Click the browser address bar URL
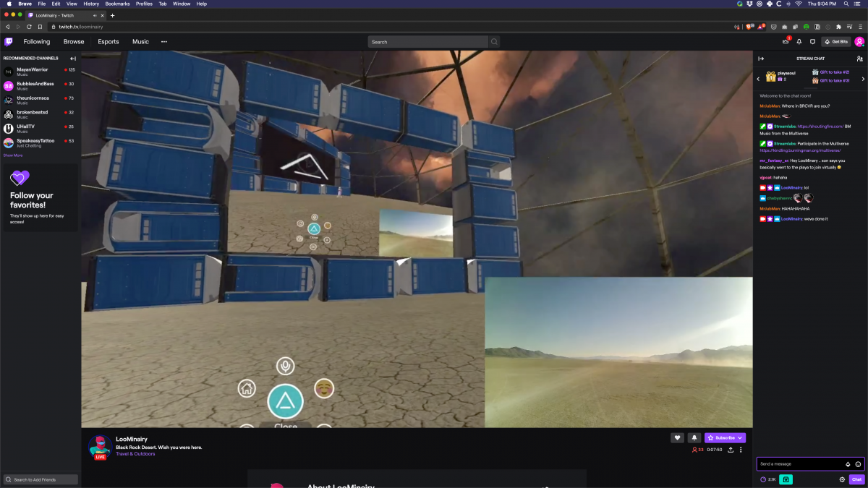Screen dimensions: 868x488 [81, 27]
